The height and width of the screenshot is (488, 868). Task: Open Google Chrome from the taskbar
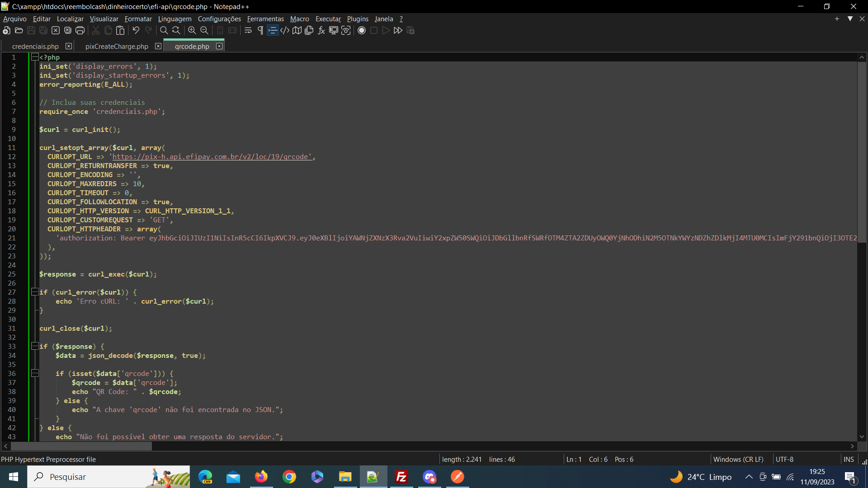tap(289, 477)
